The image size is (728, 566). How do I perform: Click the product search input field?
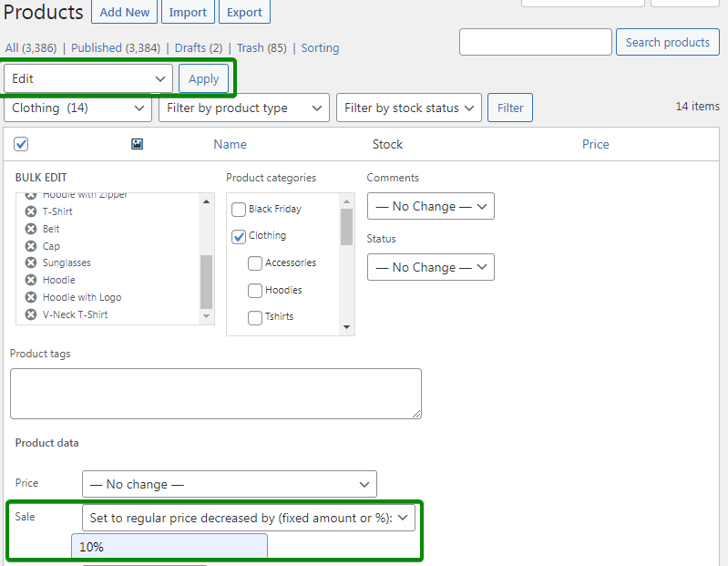click(x=536, y=42)
